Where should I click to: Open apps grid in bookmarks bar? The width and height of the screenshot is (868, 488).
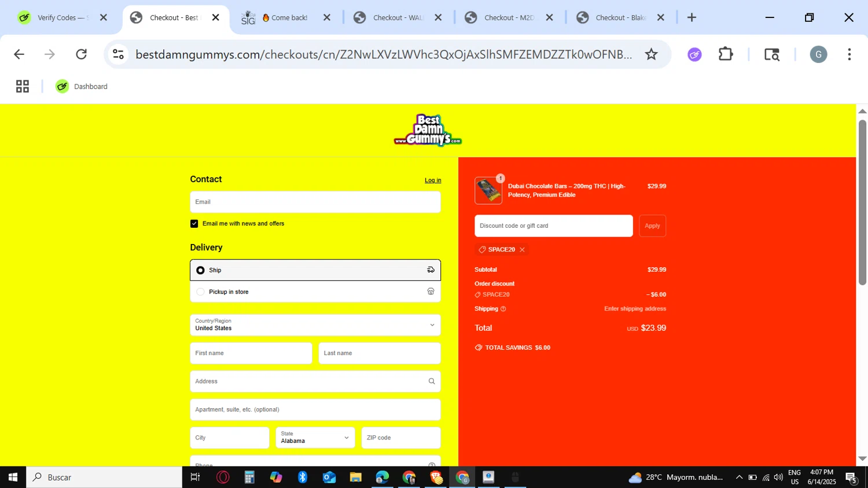23,87
